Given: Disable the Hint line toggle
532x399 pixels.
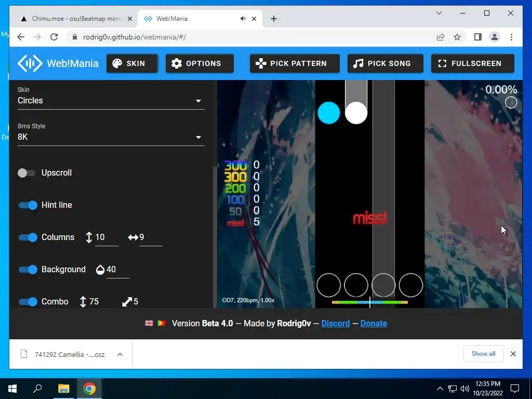Looking at the screenshot, I should [28, 205].
